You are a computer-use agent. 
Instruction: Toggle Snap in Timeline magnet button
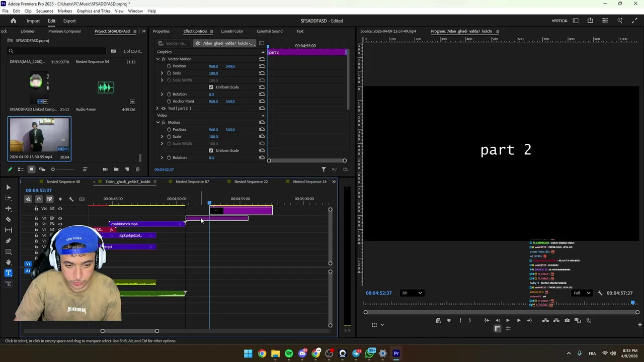click(x=39, y=199)
